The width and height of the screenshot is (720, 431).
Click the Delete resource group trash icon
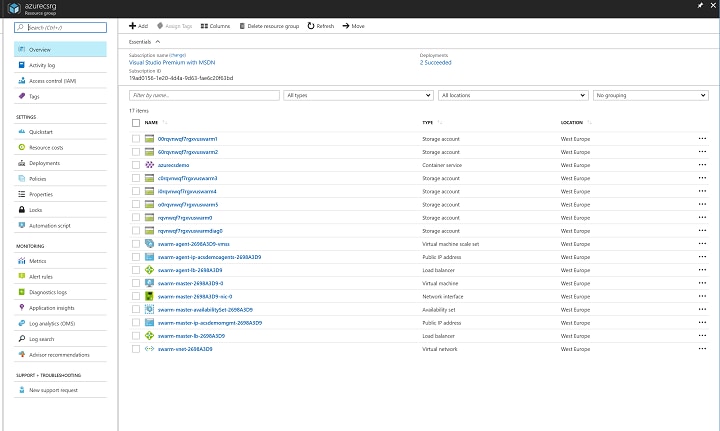pyautogui.click(x=242, y=26)
